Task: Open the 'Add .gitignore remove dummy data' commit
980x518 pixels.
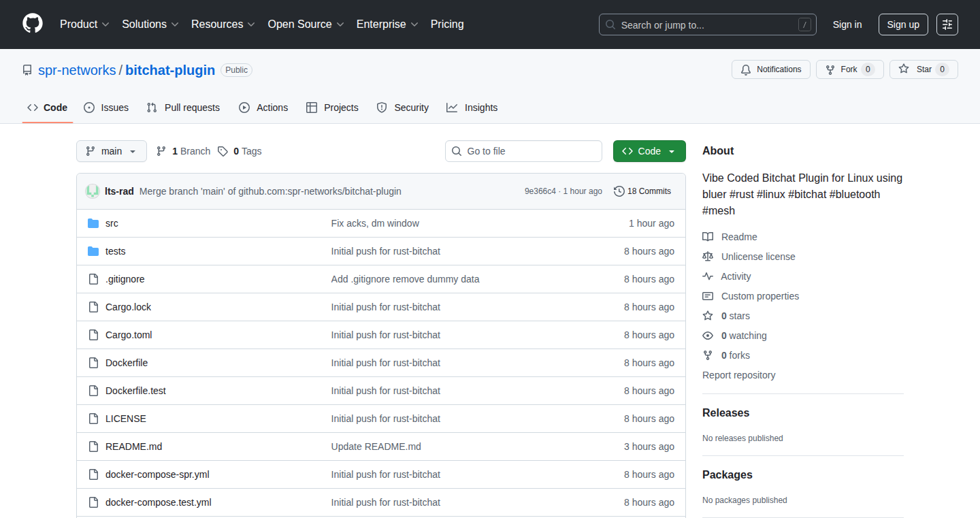Action: [405, 279]
